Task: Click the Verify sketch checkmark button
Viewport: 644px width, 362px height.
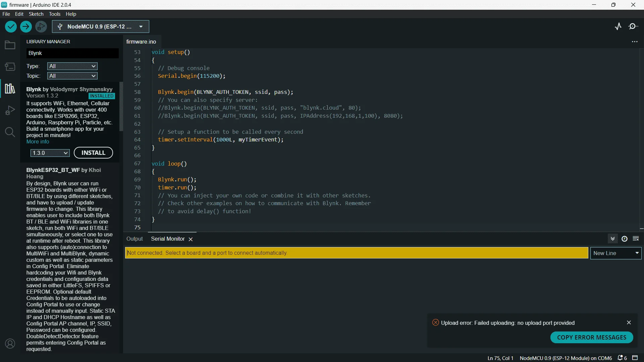Action: click(11, 26)
